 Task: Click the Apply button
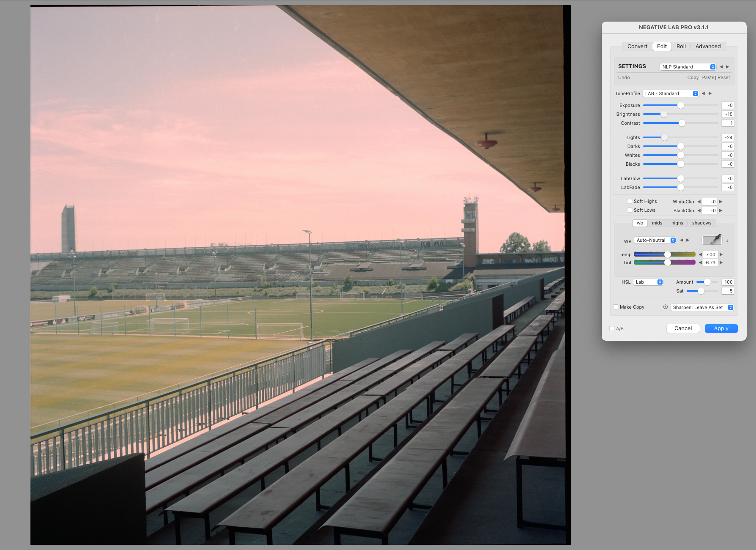[721, 328]
